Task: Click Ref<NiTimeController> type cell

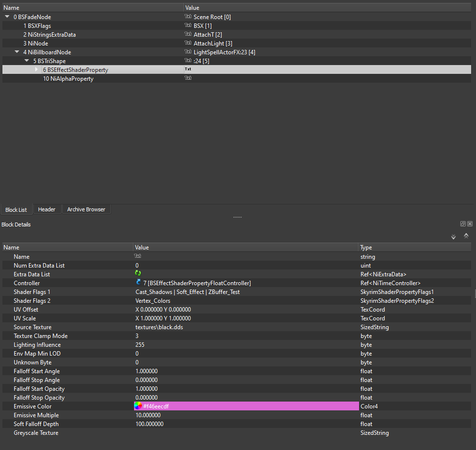Action: (390, 283)
